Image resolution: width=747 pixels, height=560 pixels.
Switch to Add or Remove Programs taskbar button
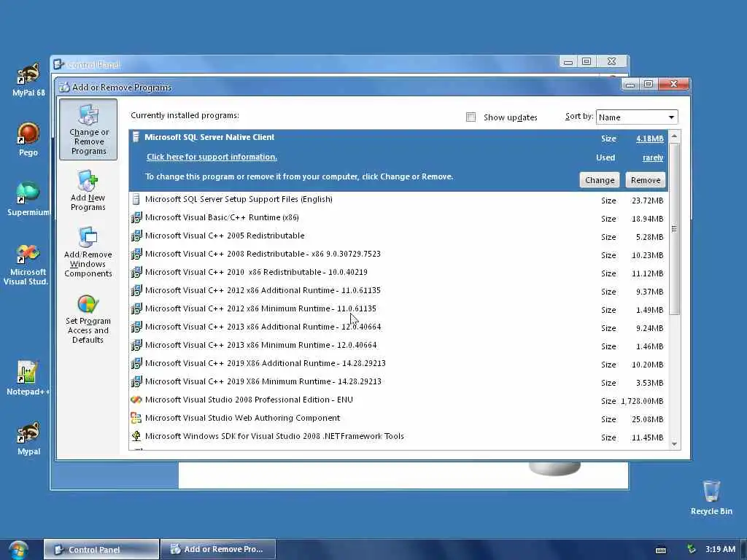pyautogui.click(x=218, y=550)
